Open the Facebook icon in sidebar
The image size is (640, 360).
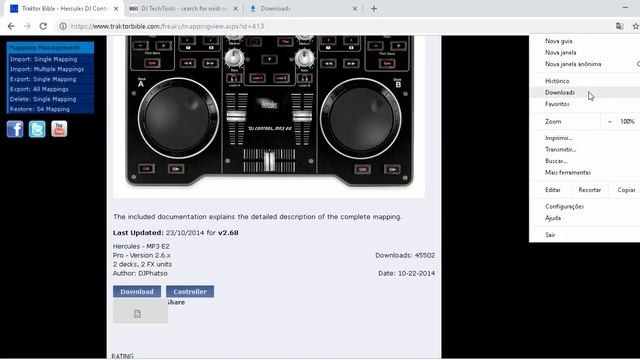coord(15,129)
